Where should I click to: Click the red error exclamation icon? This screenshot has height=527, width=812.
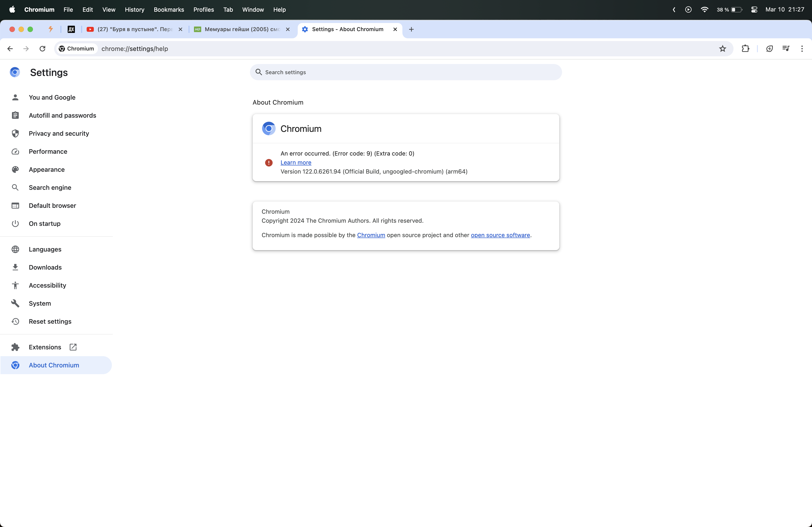[x=269, y=163]
